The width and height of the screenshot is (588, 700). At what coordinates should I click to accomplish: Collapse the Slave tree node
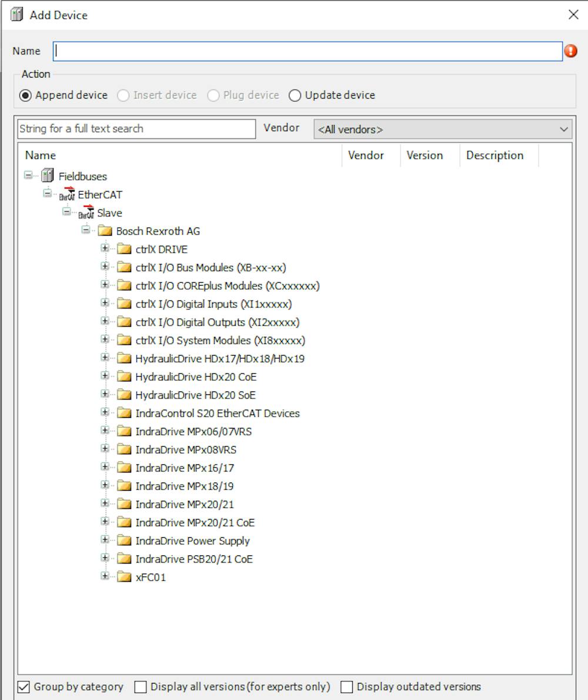coord(66,212)
